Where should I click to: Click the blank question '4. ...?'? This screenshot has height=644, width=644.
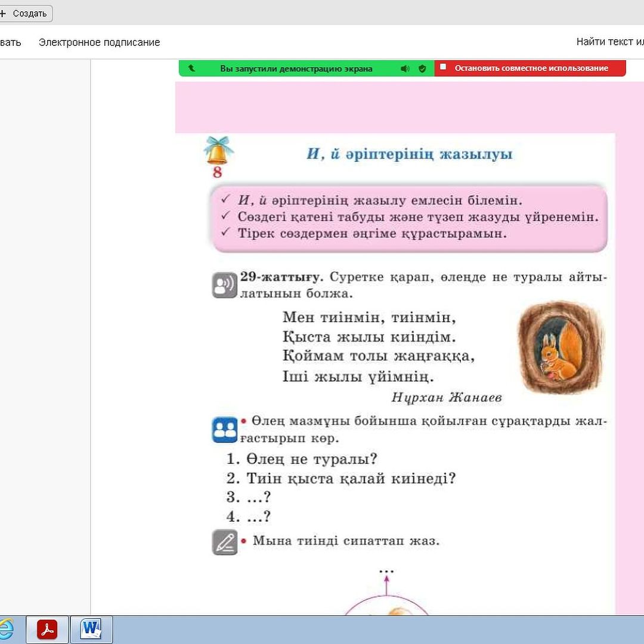249,516
